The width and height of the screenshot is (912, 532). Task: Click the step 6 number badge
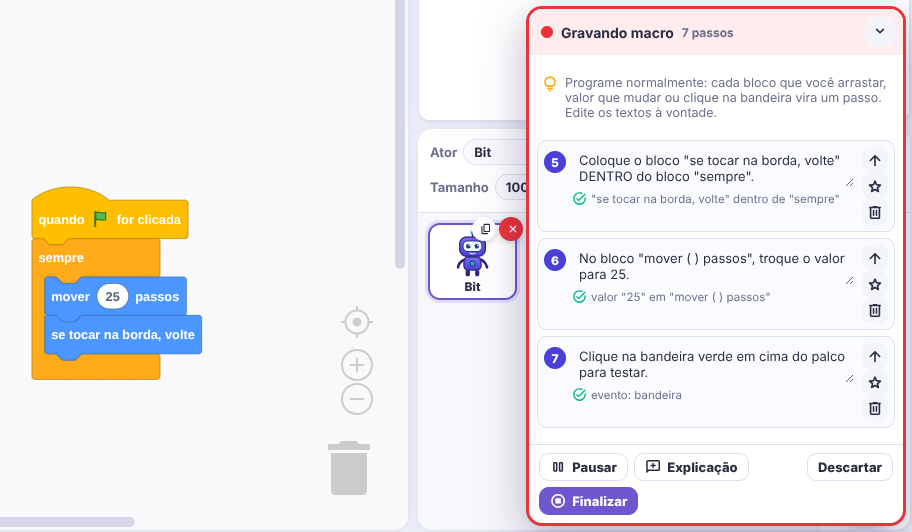[x=555, y=260]
